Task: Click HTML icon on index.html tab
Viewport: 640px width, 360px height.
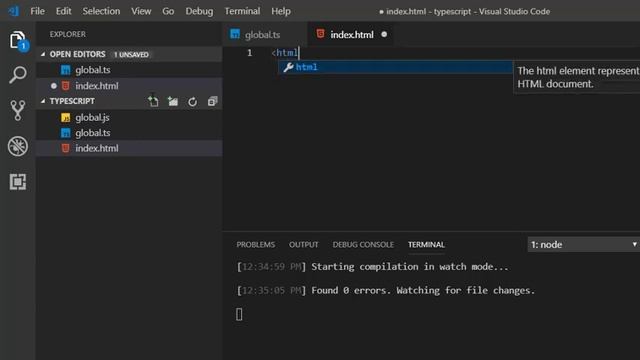Action: coord(320,34)
